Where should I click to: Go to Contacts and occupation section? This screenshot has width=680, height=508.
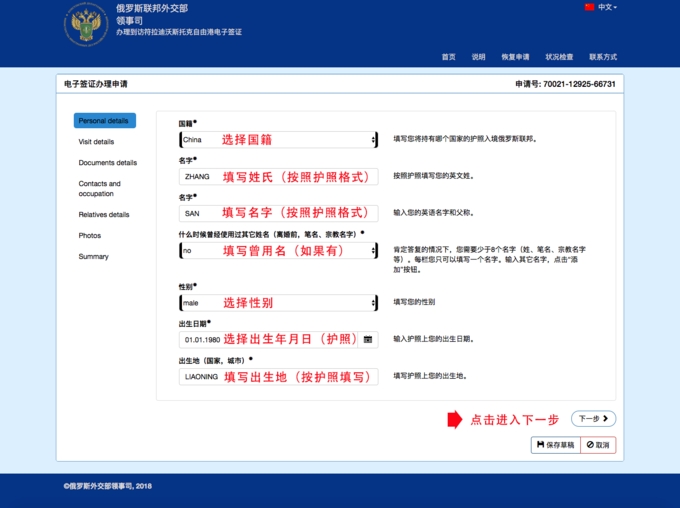point(100,189)
